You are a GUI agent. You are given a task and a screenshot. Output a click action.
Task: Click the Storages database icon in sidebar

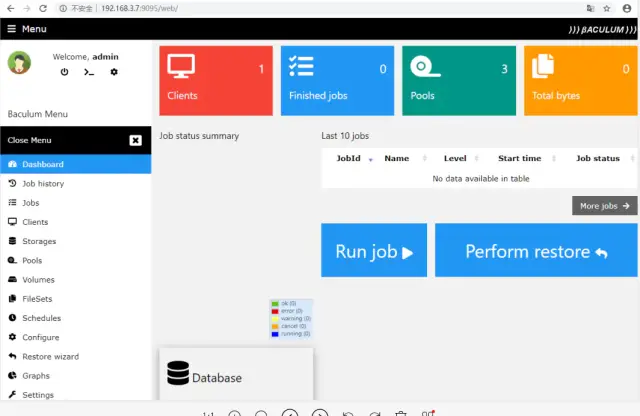click(x=12, y=240)
